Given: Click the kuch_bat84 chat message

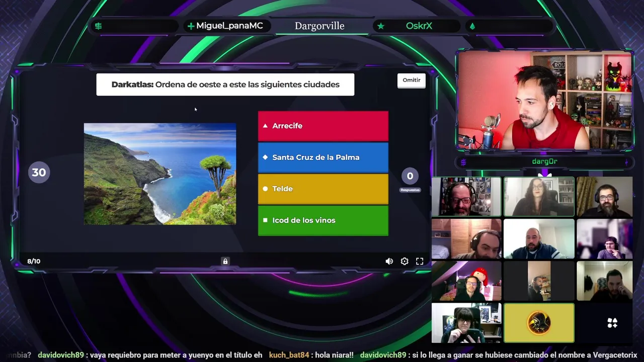Looking at the screenshot, I should tap(311, 355).
